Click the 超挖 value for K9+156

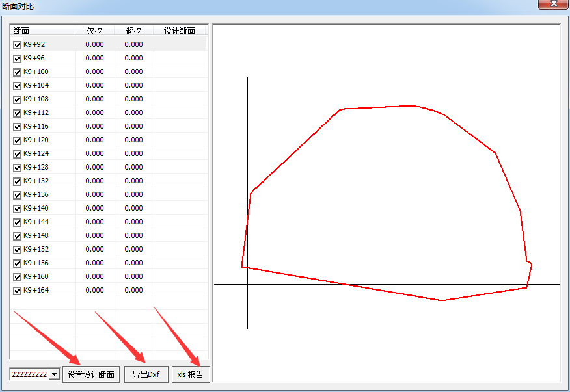point(133,263)
